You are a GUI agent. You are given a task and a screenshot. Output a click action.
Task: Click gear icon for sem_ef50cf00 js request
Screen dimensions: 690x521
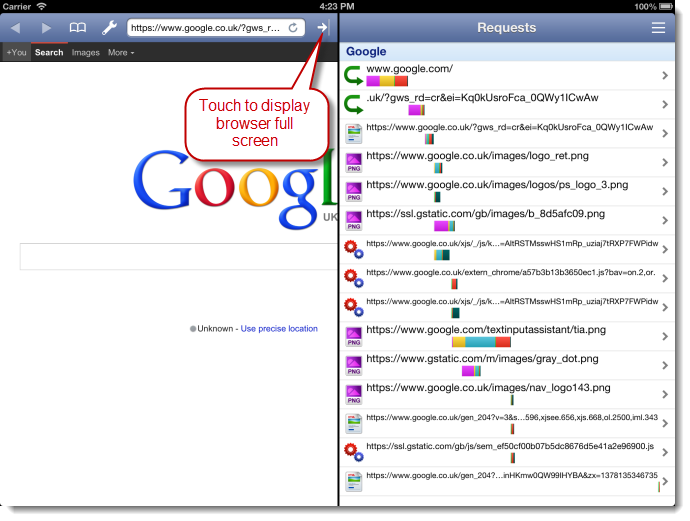pyautogui.click(x=353, y=452)
